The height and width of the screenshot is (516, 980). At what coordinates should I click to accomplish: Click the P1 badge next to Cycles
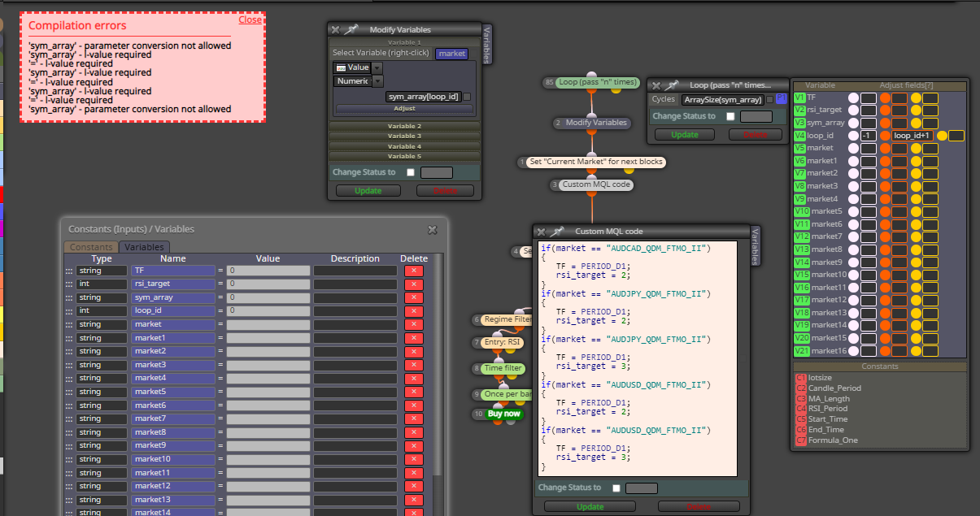click(782, 99)
